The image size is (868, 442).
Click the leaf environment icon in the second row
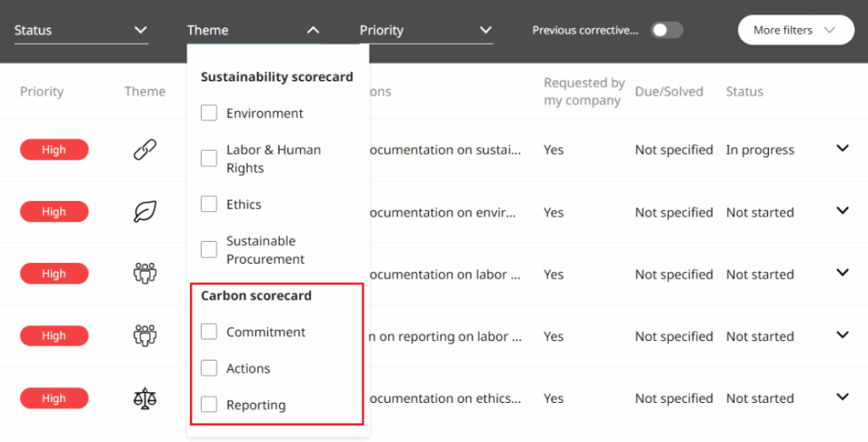point(145,212)
